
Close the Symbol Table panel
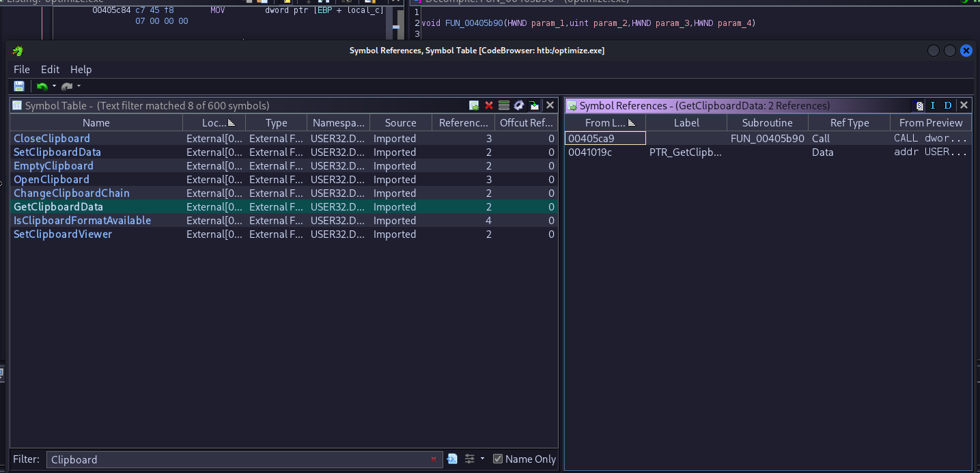[550, 105]
